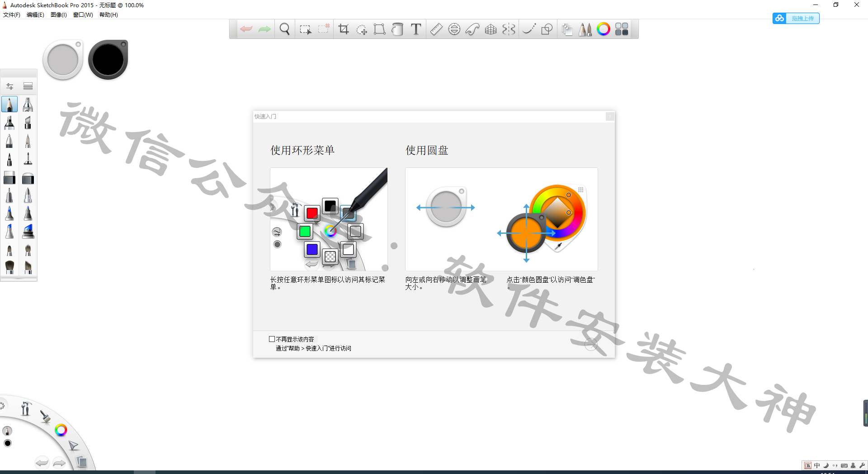This screenshot has height=474, width=868.
Task: Click the 拖拽上传 upload button
Action: click(796, 19)
